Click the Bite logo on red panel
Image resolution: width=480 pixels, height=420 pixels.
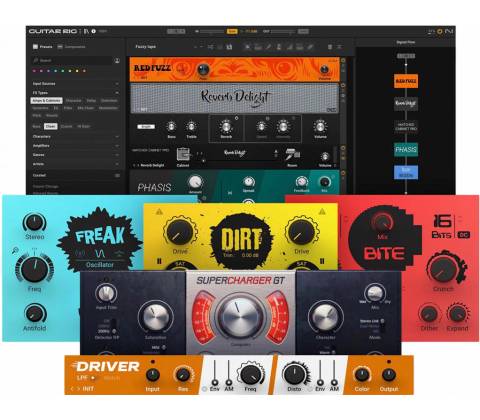pyautogui.click(x=384, y=253)
